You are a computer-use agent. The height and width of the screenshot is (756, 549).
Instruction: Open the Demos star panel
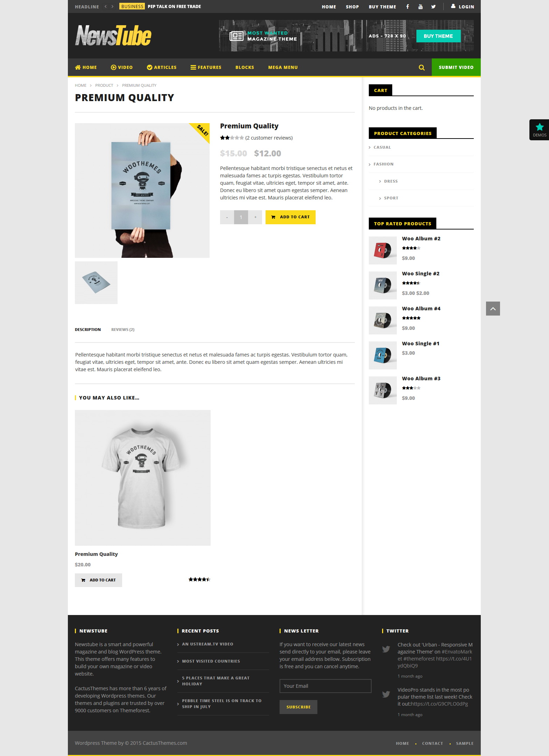[539, 130]
